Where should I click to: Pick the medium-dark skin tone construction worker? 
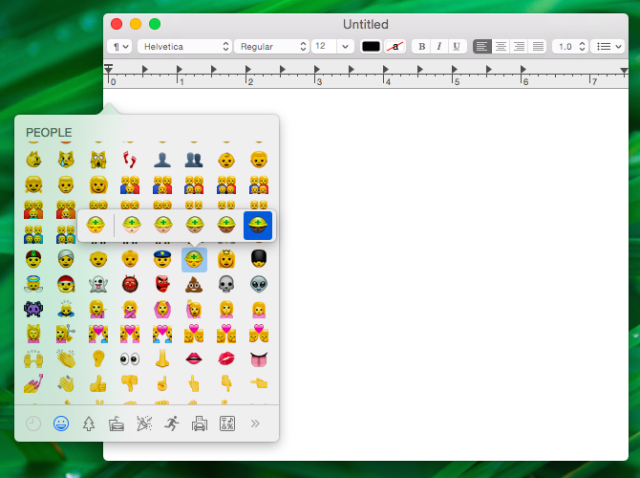(226, 225)
